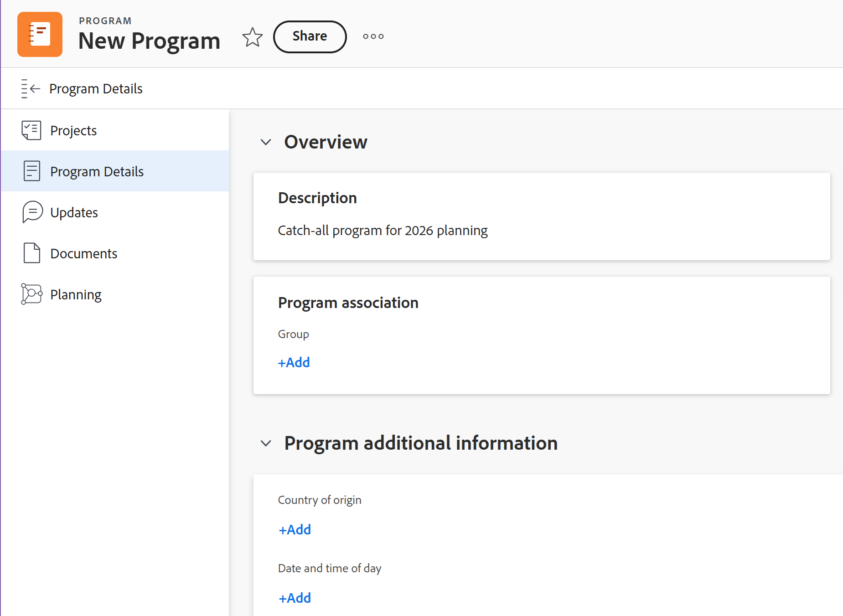Favorite the program with the star icon
The height and width of the screenshot is (616, 843).
[252, 37]
